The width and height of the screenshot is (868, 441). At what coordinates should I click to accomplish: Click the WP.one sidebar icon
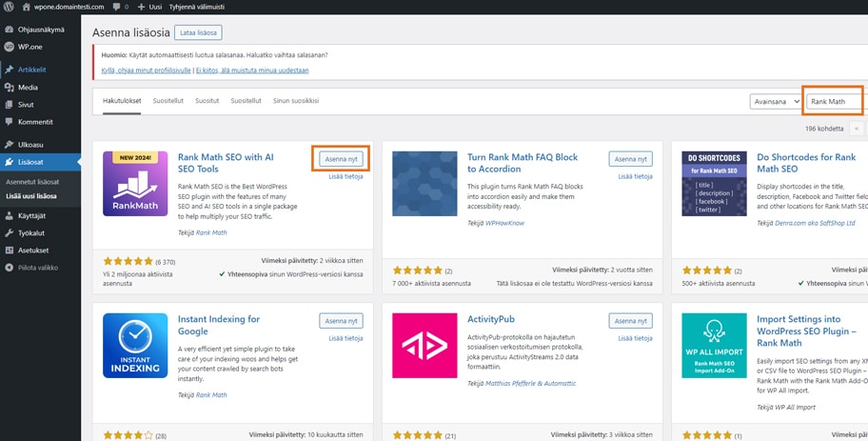[x=9, y=47]
